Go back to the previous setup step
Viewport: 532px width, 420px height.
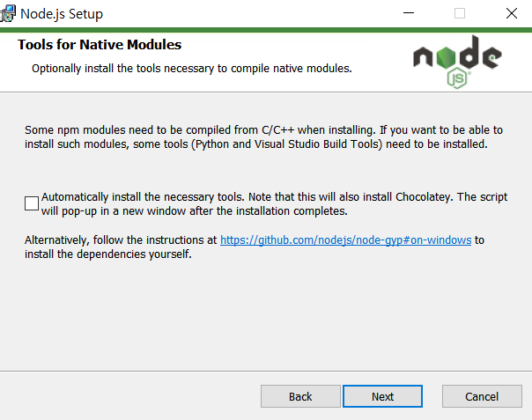pyautogui.click(x=300, y=396)
